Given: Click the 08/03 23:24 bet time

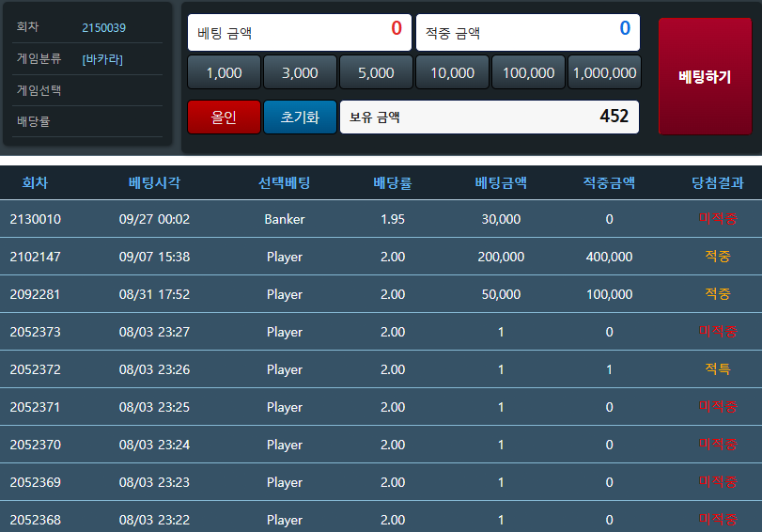Looking at the screenshot, I should (x=154, y=445).
